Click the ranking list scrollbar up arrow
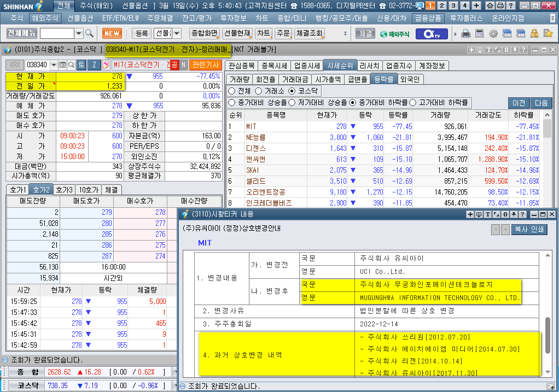Screen dimensions: 559x392 (547, 115)
